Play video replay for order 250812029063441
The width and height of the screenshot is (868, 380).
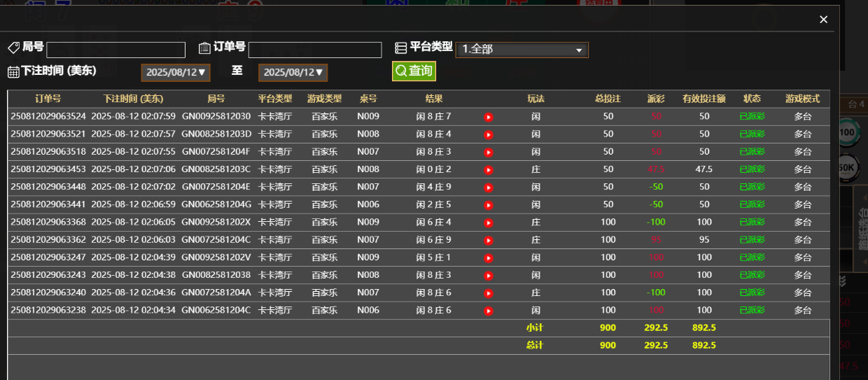489,205
